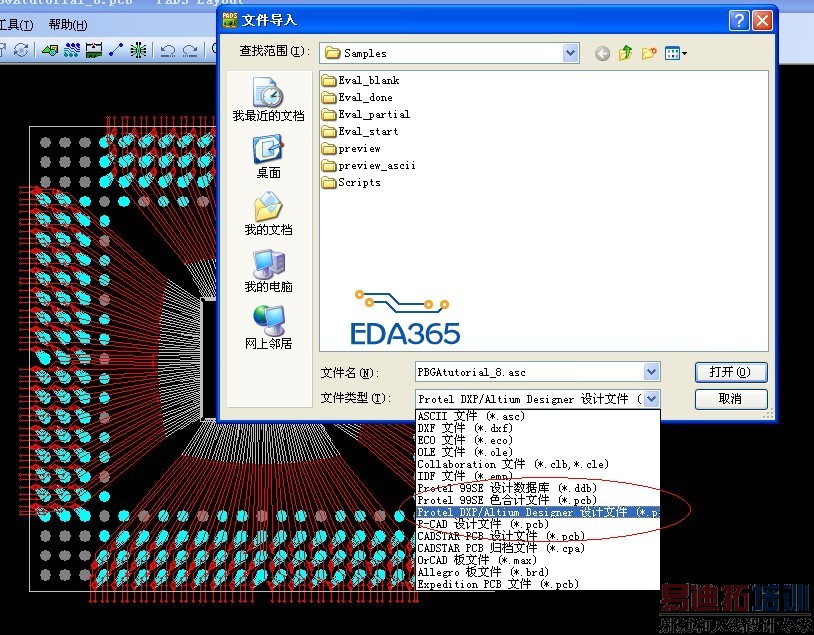The image size is (814, 635).
Task: Choose OrCAD 板文件 (*.max) type
Action: (x=538, y=560)
